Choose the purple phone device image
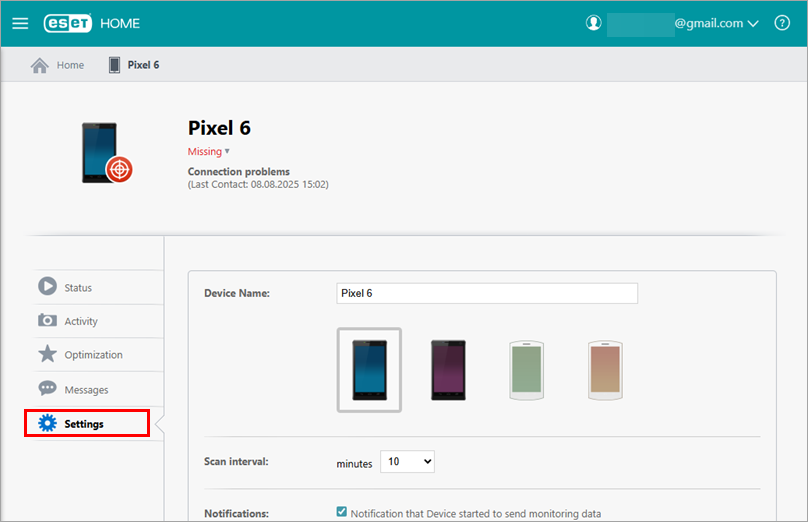 [x=448, y=370]
